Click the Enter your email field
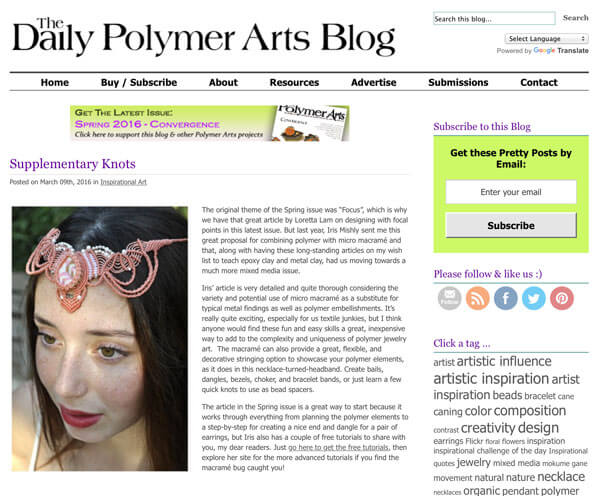This screenshot has width=600, height=496. (511, 192)
